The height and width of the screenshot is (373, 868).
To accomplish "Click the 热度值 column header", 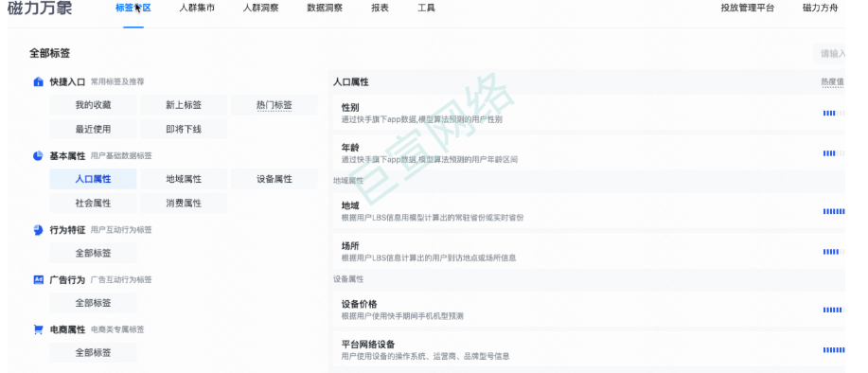I will coord(832,82).
